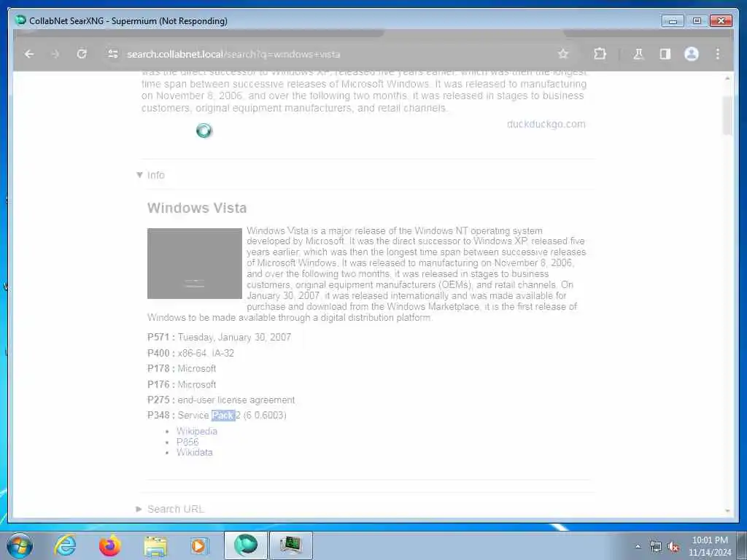The width and height of the screenshot is (747, 560).
Task: Open the P856 link
Action: point(187,442)
